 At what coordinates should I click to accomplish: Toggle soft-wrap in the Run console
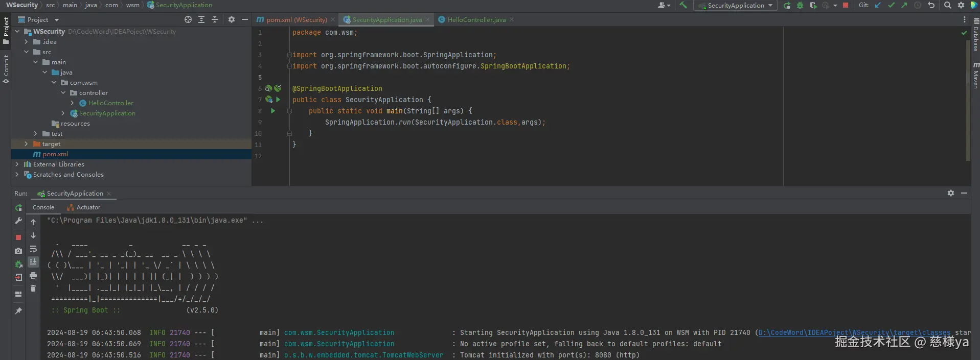click(33, 249)
